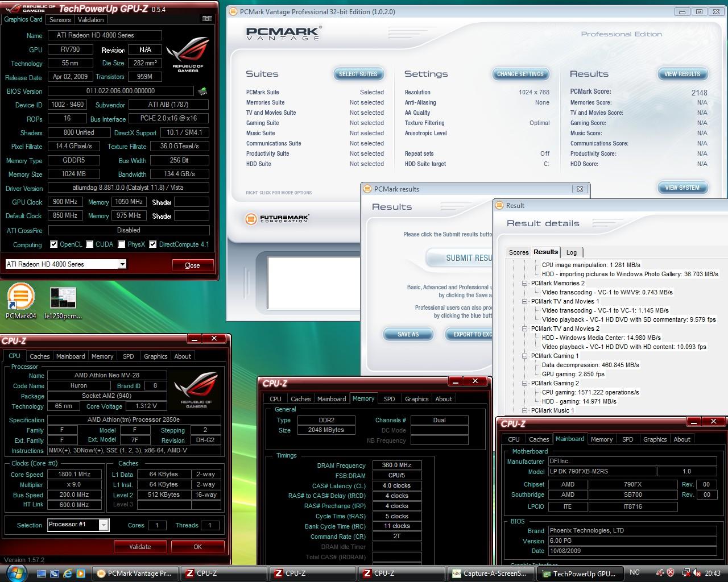Collapse the PCMark TV and Movies 1 node
728x582 pixels.
pos(525,301)
